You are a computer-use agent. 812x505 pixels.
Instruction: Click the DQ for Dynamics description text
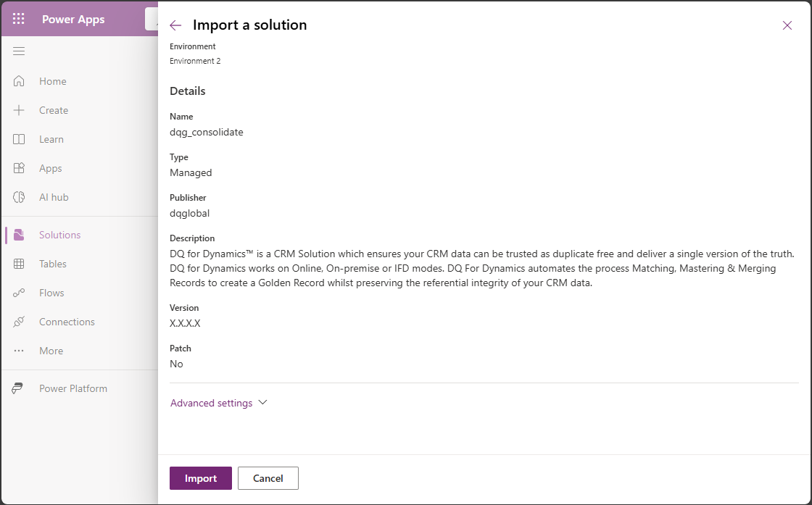[482, 269]
